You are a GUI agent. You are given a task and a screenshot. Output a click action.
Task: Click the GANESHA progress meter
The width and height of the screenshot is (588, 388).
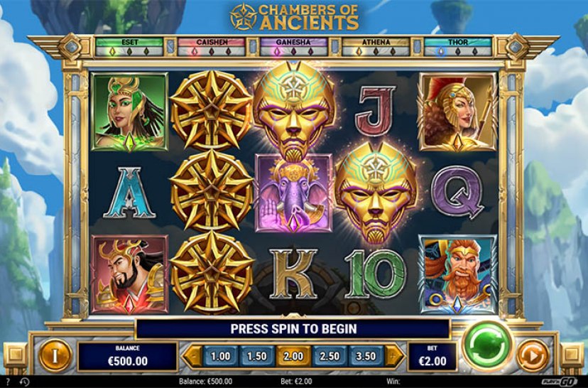tap(293, 46)
